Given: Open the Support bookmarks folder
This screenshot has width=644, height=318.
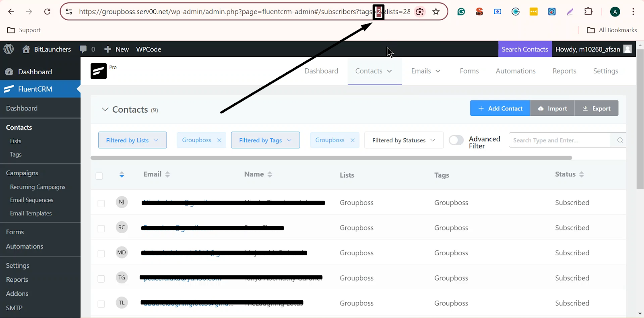Looking at the screenshot, I should 24,30.
